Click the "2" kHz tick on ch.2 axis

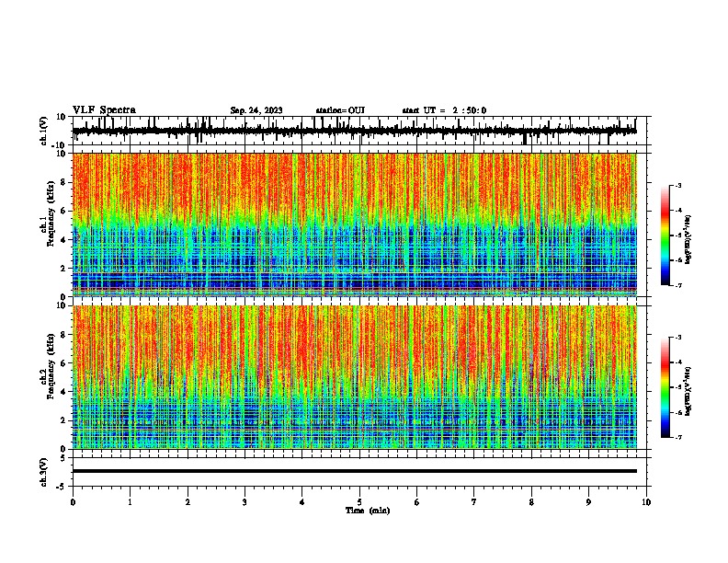point(63,420)
